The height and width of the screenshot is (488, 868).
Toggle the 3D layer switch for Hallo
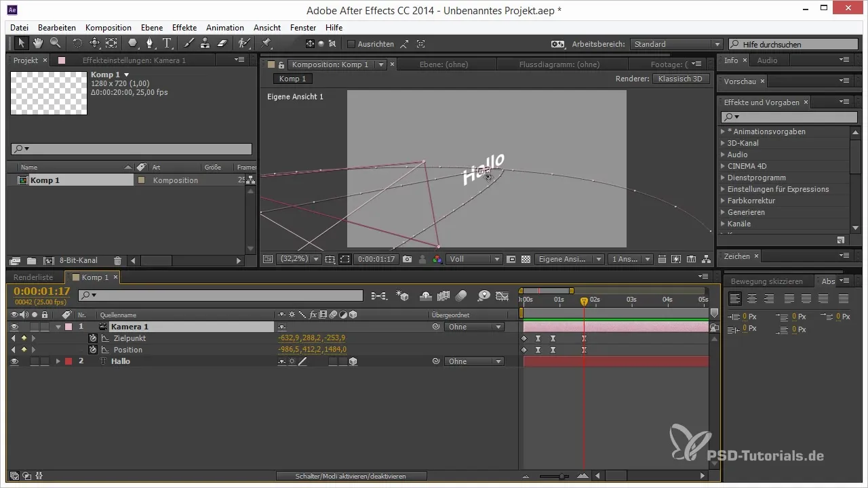click(353, 361)
